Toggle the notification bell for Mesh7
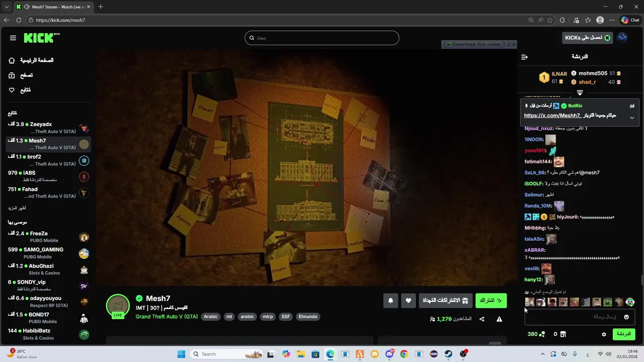The height and width of the screenshot is (362, 644). click(390, 301)
